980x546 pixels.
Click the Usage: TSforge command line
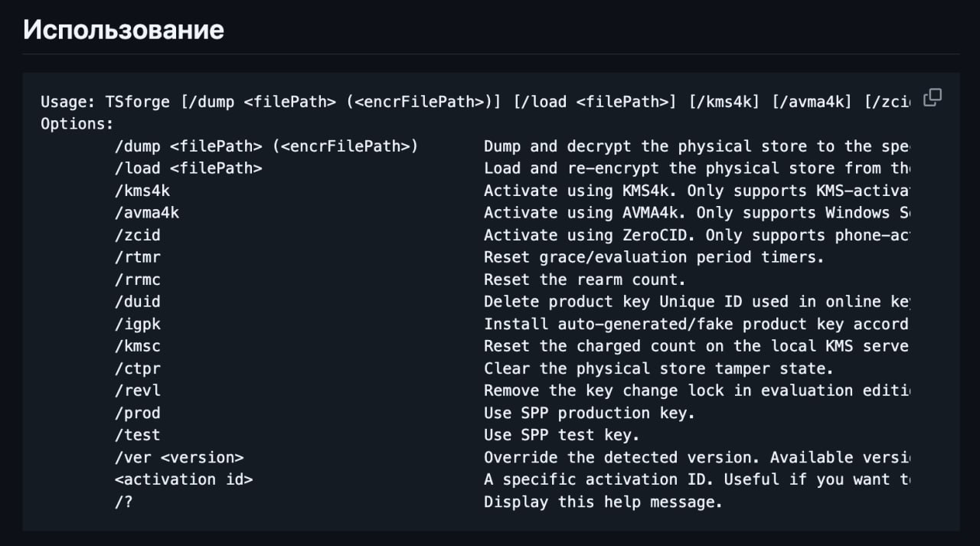click(475, 102)
